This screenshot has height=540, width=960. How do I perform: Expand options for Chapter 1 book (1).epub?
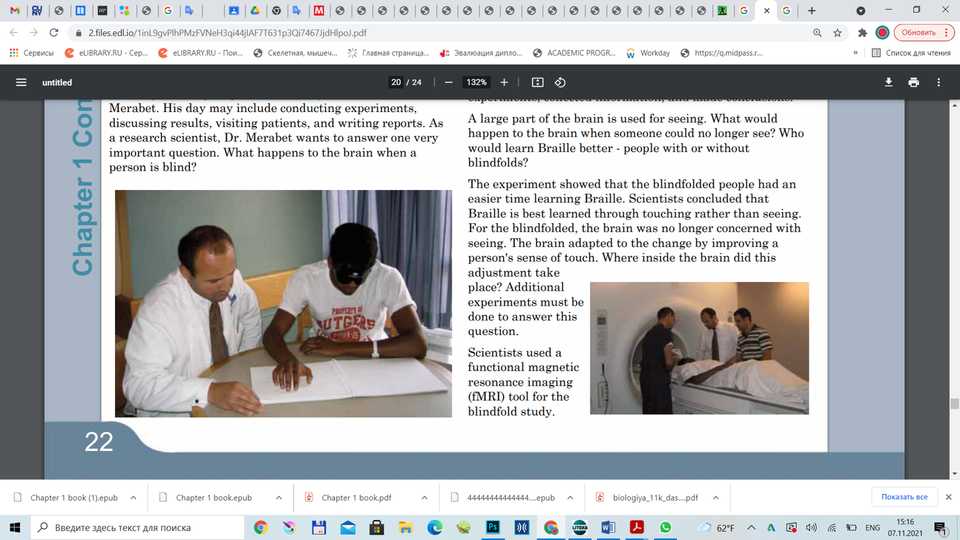point(133,498)
